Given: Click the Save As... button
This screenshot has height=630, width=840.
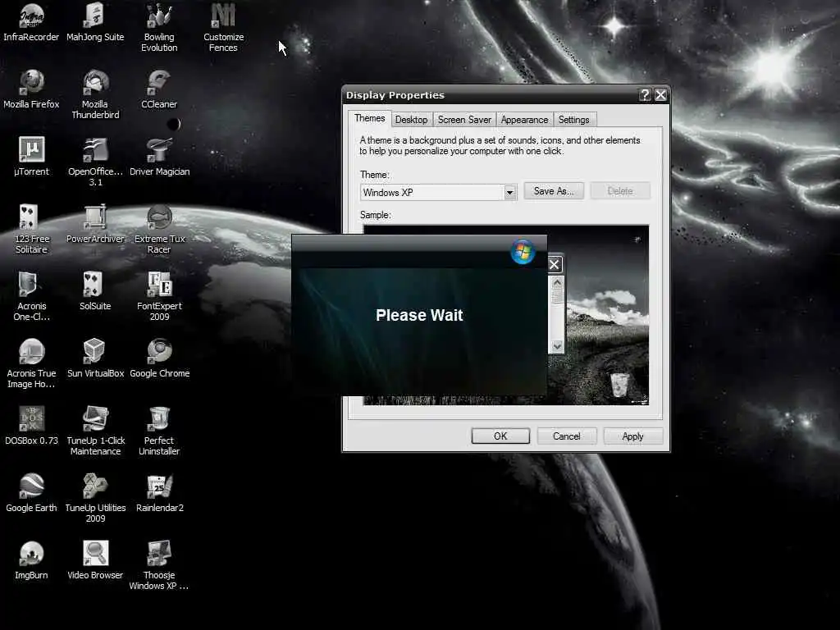Looking at the screenshot, I should point(554,191).
